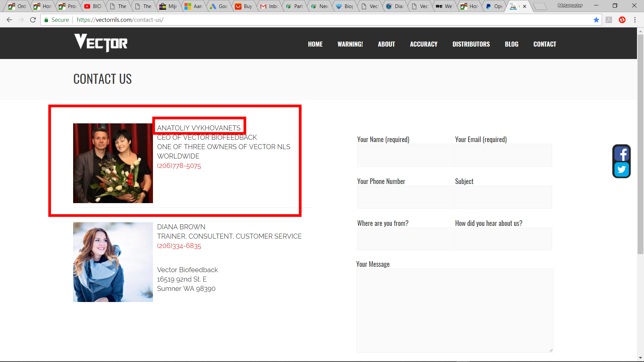This screenshot has width=644, height=362.
Task: Click the red blocker extension icon
Action: pos(622,20)
